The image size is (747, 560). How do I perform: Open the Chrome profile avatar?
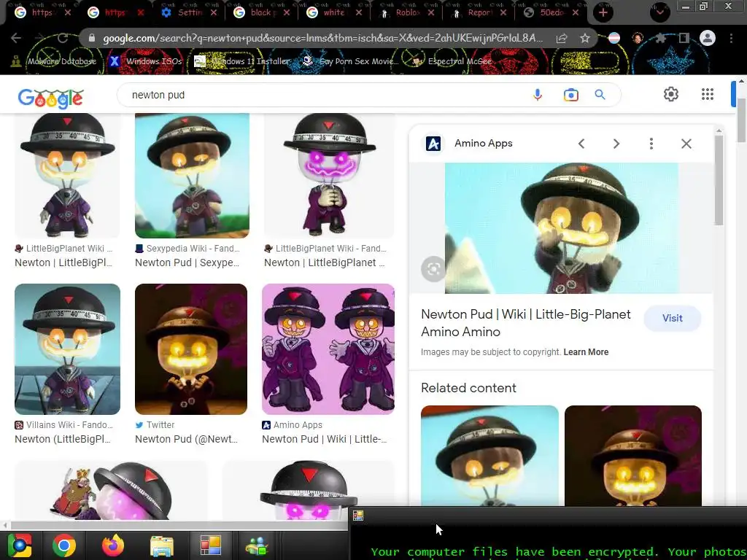click(708, 38)
